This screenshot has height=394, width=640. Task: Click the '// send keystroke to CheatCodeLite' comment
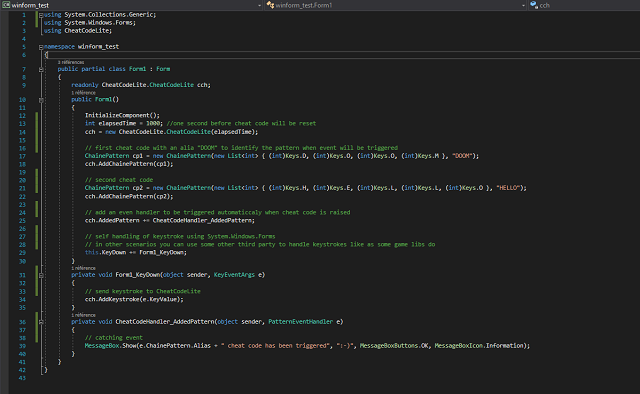tap(142, 292)
